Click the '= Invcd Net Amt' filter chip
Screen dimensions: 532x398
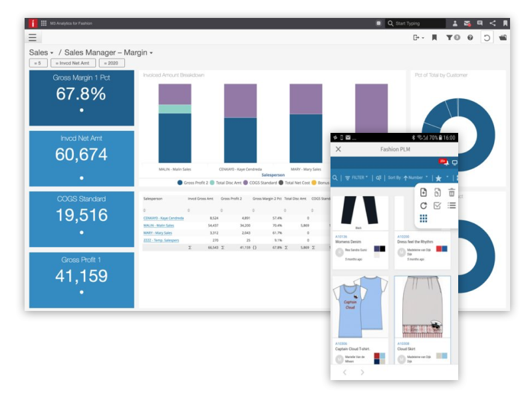point(72,63)
